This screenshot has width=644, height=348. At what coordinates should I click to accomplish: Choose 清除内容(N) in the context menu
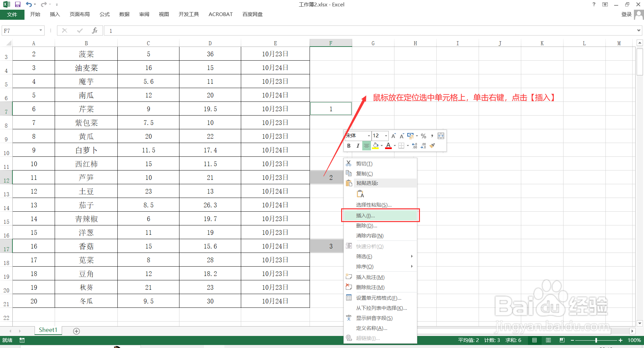tap(380, 236)
